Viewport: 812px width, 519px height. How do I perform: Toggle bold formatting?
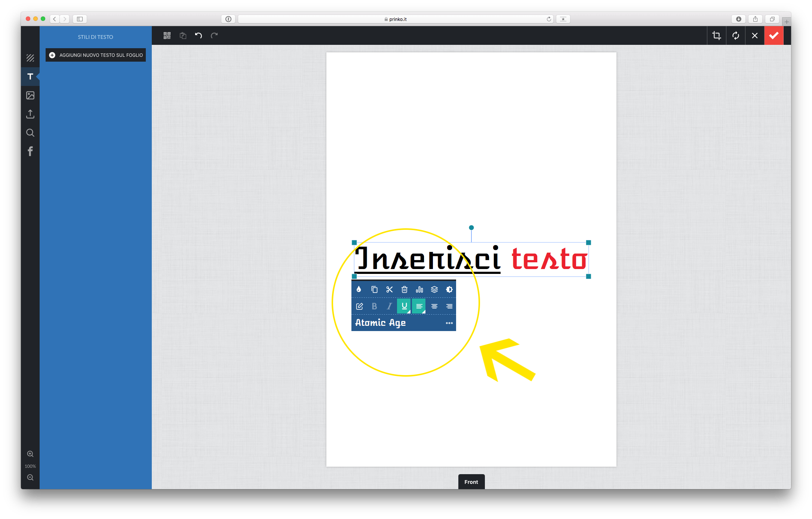374,306
